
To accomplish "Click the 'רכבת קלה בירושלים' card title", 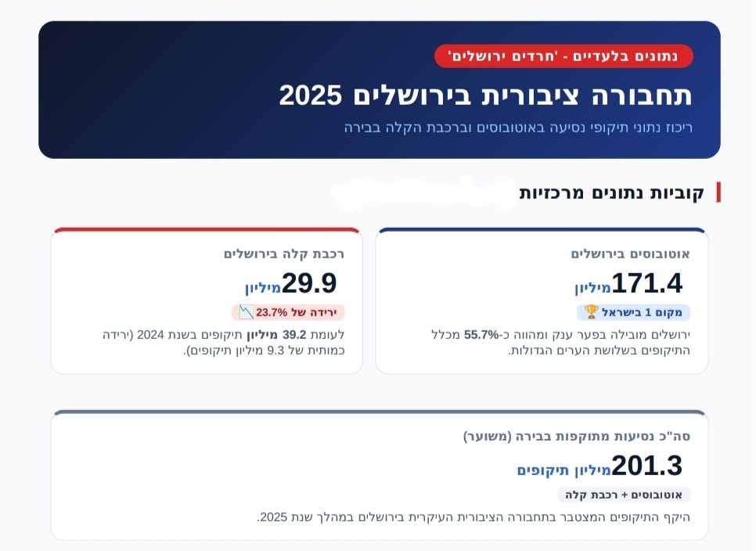I will (x=284, y=254).
